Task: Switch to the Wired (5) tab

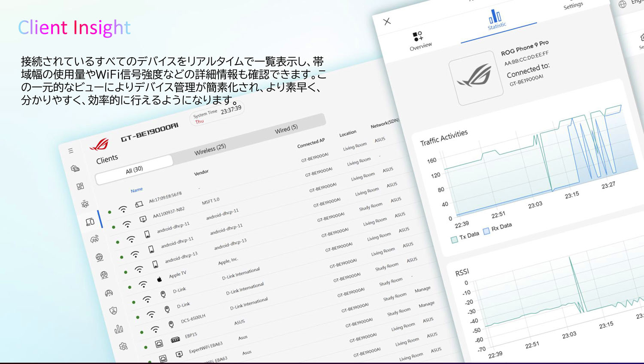Action: [x=286, y=129]
